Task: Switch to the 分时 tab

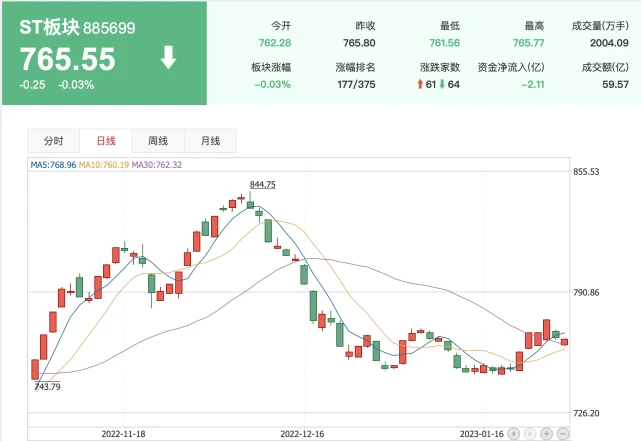Action: (53, 141)
